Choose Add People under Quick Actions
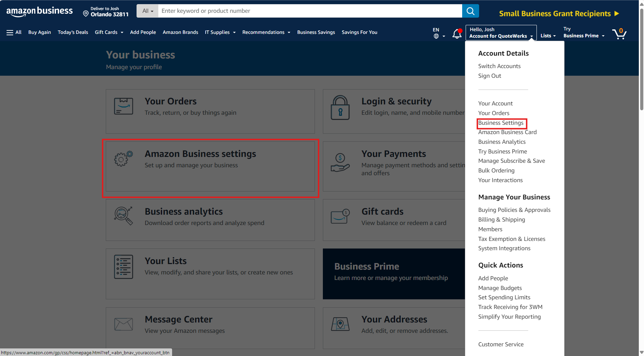 click(x=493, y=278)
